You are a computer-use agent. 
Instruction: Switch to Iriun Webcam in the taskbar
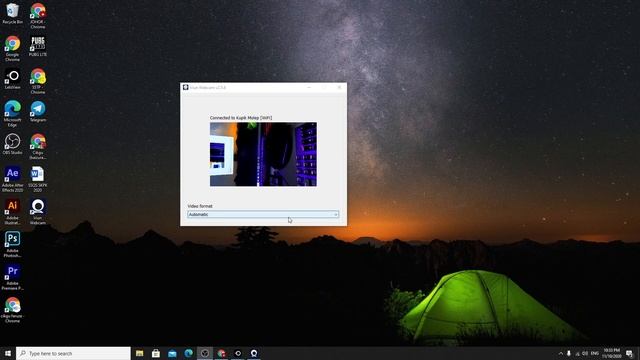click(x=254, y=353)
